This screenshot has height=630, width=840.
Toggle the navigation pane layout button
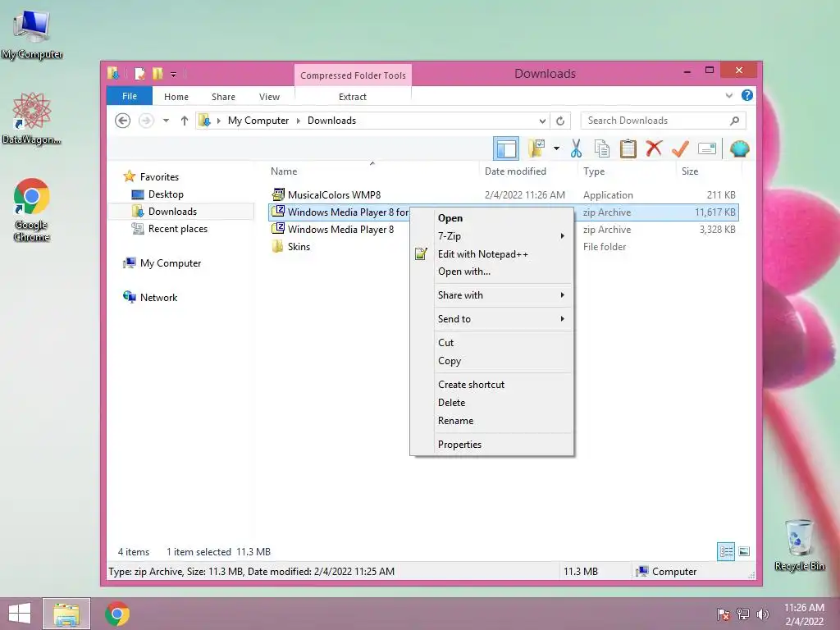click(505, 148)
